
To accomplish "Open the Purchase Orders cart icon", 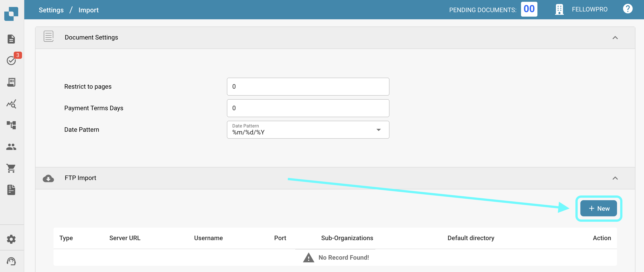I will tap(11, 168).
